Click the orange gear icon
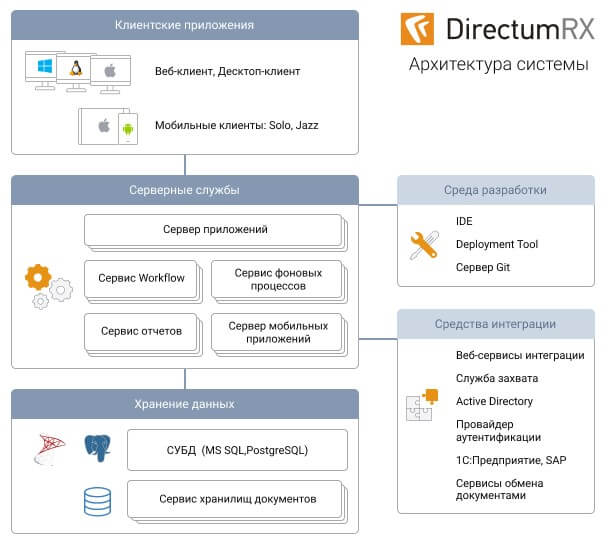Viewport: 608px width, 547px height. click(38, 277)
